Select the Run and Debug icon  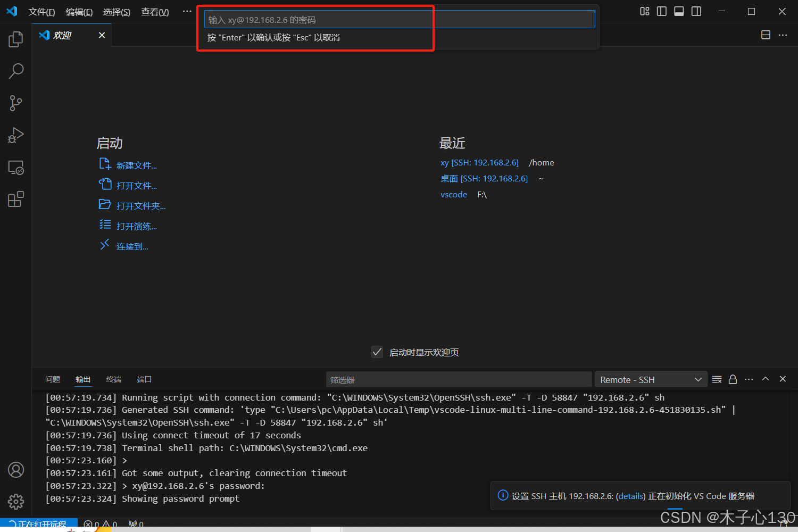tap(15, 135)
